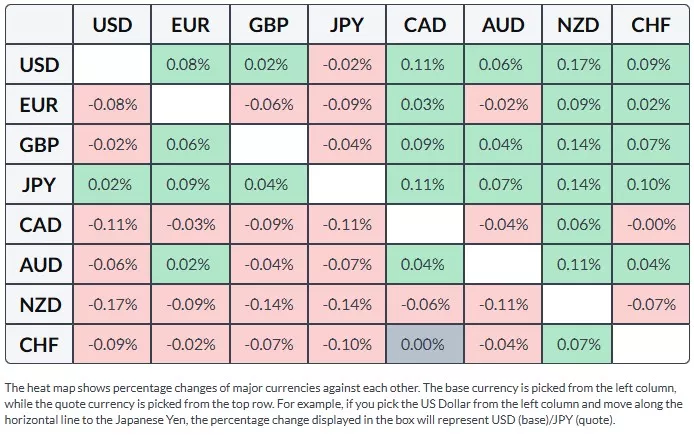Click the AUD/EUR cell showing 0.02%

[190, 264]
